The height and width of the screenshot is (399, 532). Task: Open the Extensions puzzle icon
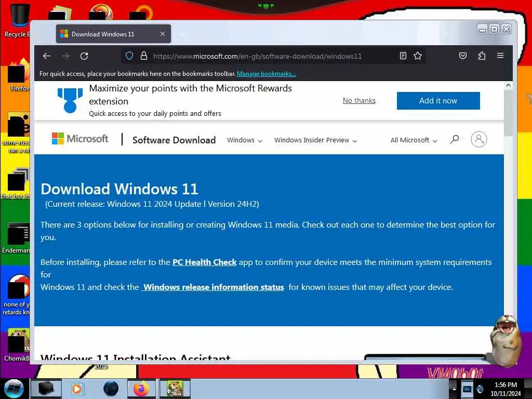[482, 56]
